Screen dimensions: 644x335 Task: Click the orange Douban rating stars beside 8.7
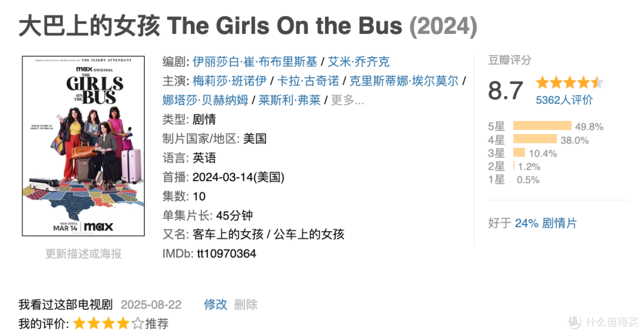point(569,82)
